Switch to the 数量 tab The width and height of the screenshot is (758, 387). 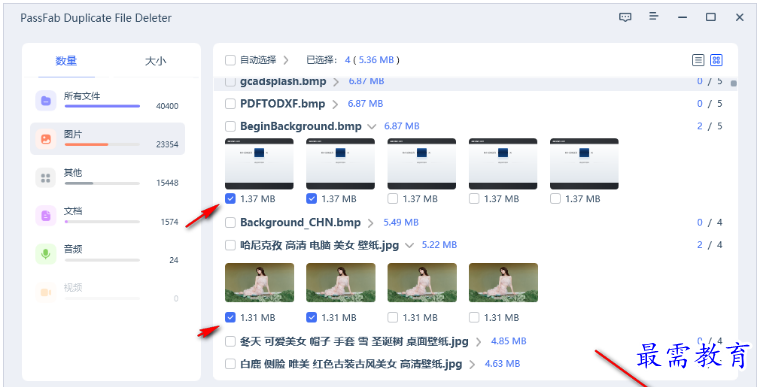67,61
